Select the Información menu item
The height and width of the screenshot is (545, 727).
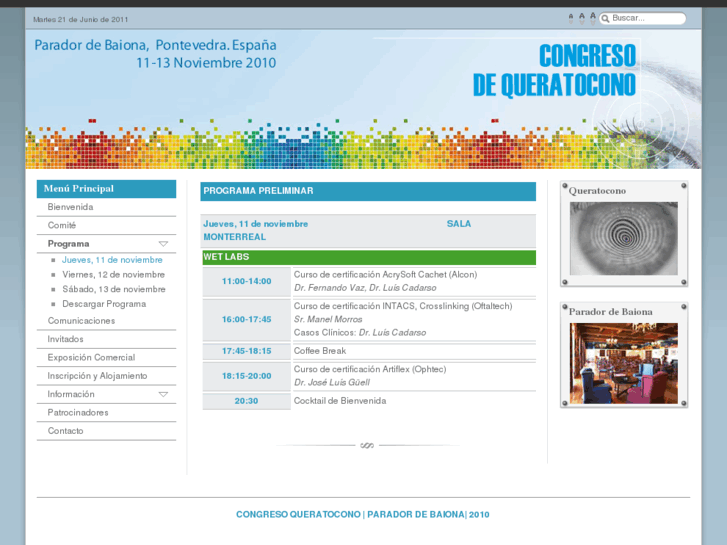tap(71, 394)
